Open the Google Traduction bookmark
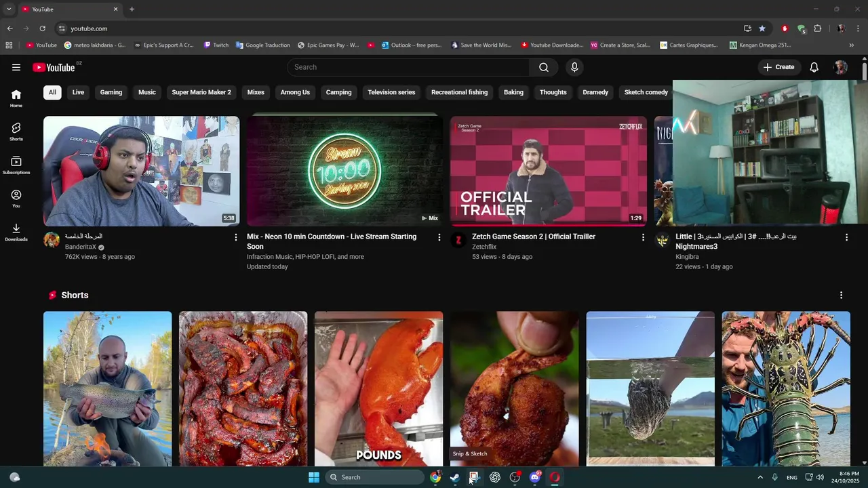The height and width of the screenshot is (488, 868). point(263,45)
